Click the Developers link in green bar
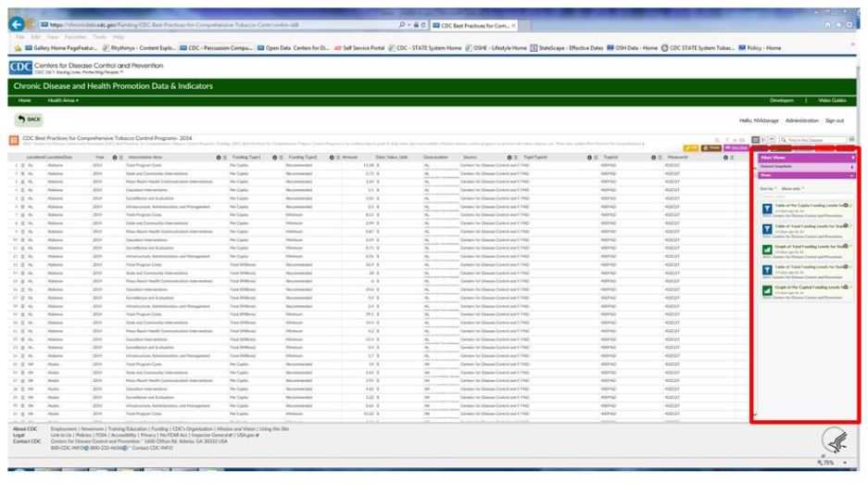Viewport: 868px width, 484px height. click(783, 100)
